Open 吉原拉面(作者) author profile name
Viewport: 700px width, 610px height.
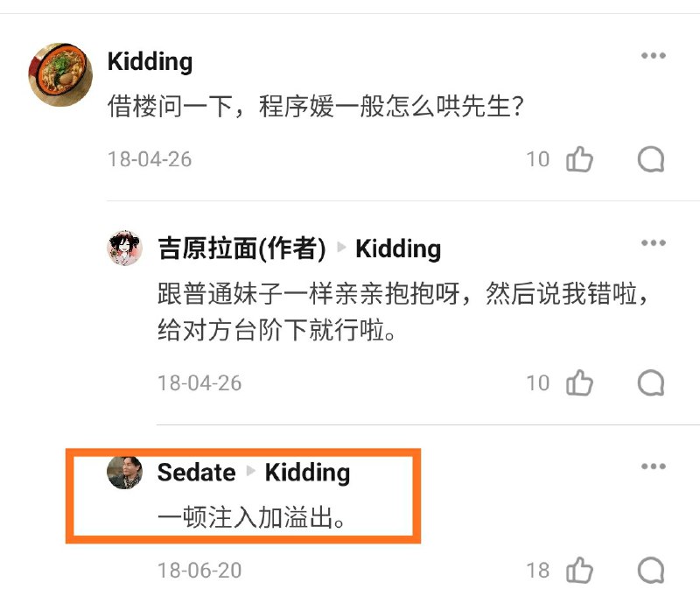(241, 249)
